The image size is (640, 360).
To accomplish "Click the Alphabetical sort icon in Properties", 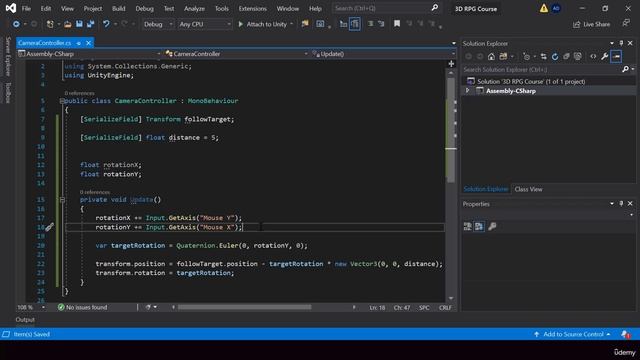I will (x=479, y=226).
